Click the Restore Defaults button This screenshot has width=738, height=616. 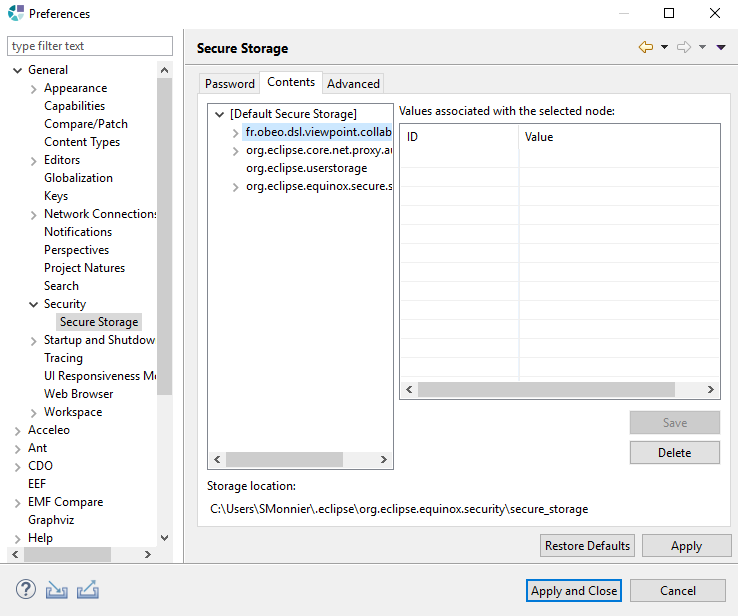coord(587,546)
